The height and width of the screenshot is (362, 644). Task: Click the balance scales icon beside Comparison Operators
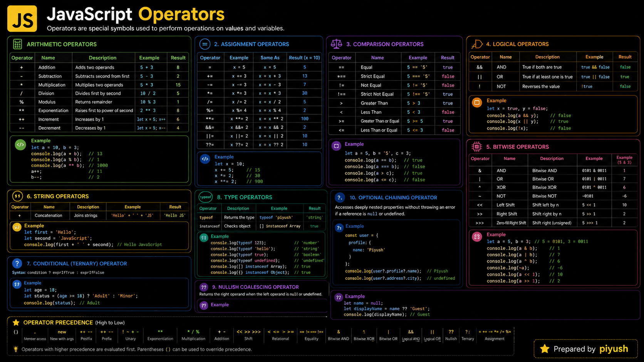336,44
